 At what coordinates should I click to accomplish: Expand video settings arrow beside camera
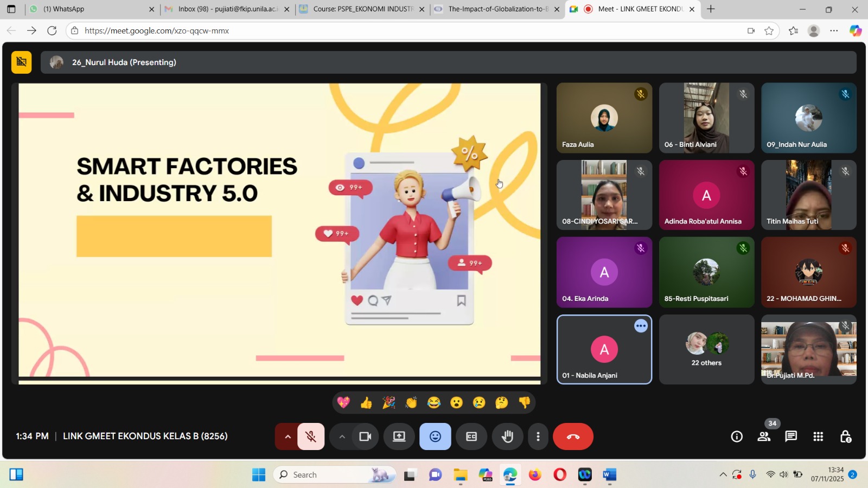pos(342,436)
